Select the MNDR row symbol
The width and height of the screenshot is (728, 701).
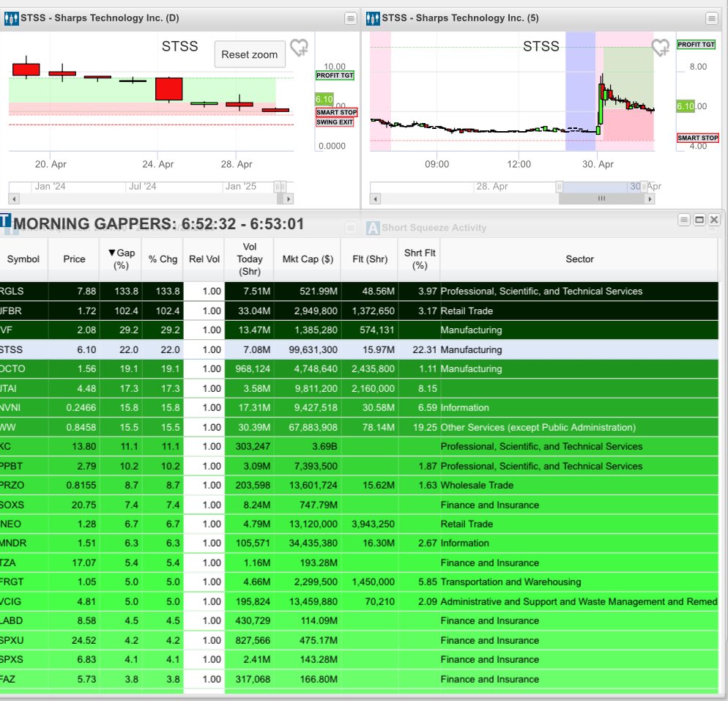(13, 543)
